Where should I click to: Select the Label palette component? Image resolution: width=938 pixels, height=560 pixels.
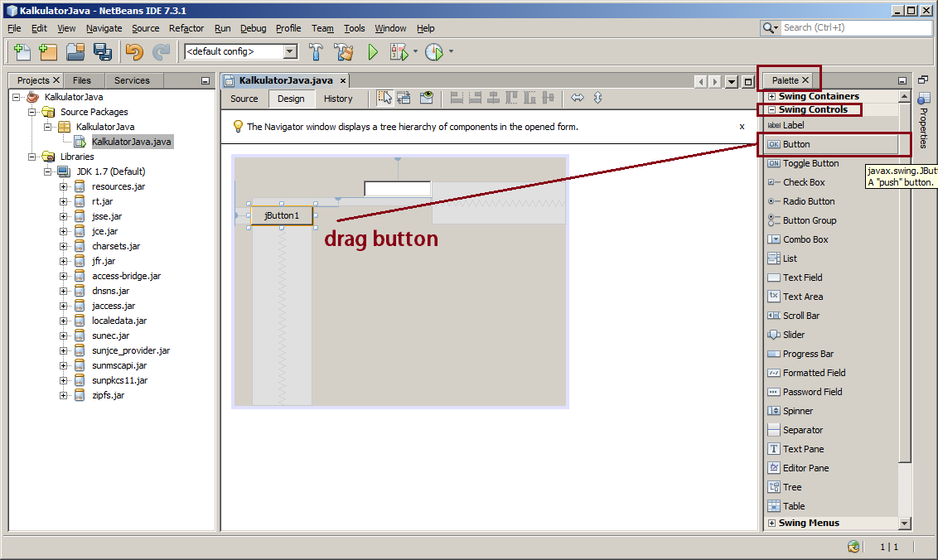click(832, 125)
